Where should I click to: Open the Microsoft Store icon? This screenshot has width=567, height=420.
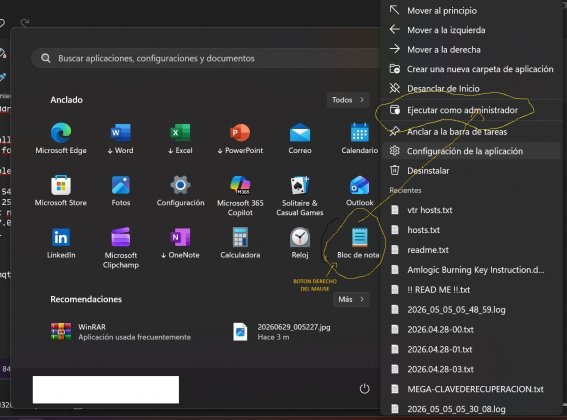coord(61,191)
